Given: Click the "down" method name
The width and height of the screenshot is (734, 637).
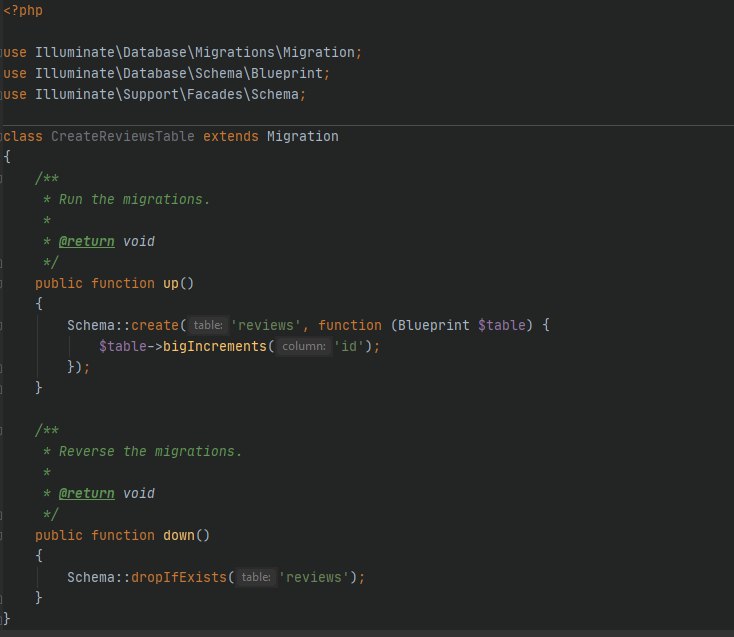Looking at the screenshot, I should pos(179,535).
